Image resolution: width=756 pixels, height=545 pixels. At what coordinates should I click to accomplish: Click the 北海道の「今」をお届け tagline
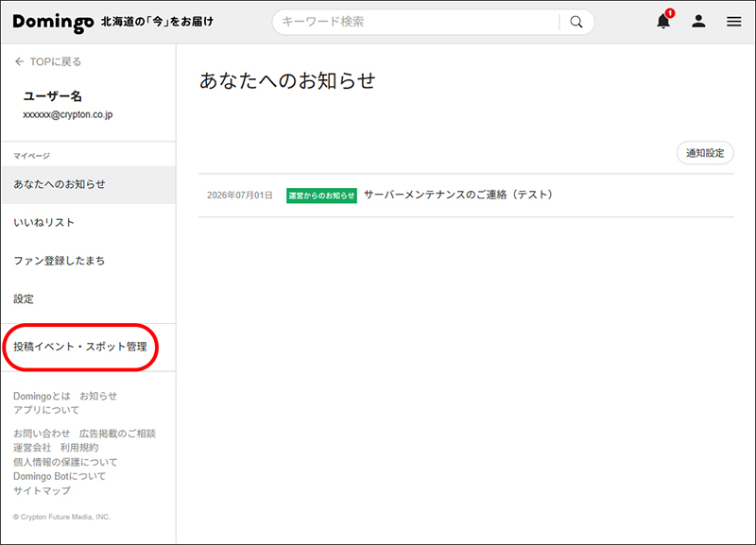[x=157, y=22]
